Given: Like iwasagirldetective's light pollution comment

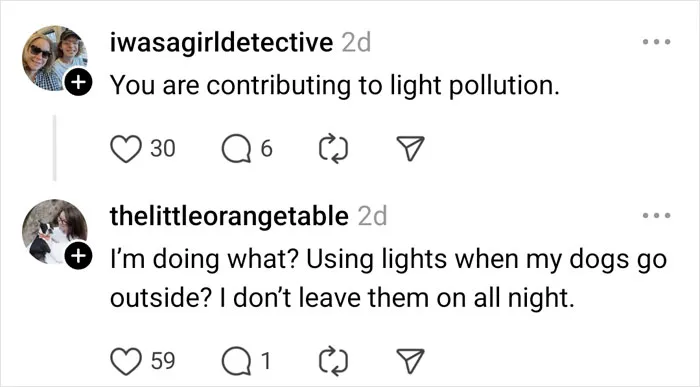Looking at the screenshot, I should [125, 149].
